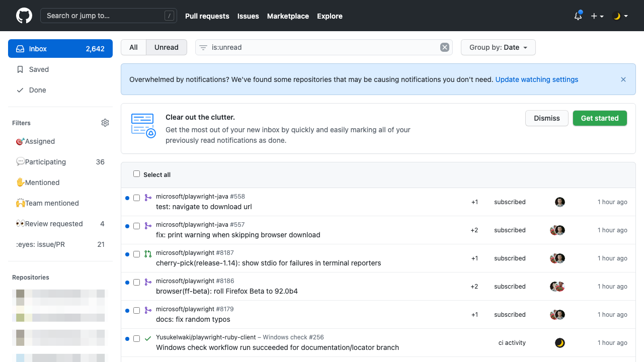Open the user avatar menu

coord(620,16)
